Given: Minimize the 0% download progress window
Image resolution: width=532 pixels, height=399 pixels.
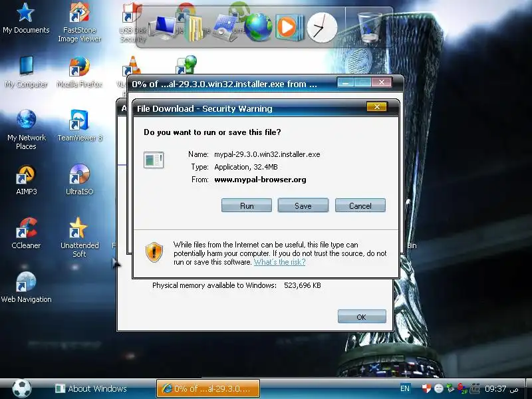Looking at the screenshot, I should (345, 82).
